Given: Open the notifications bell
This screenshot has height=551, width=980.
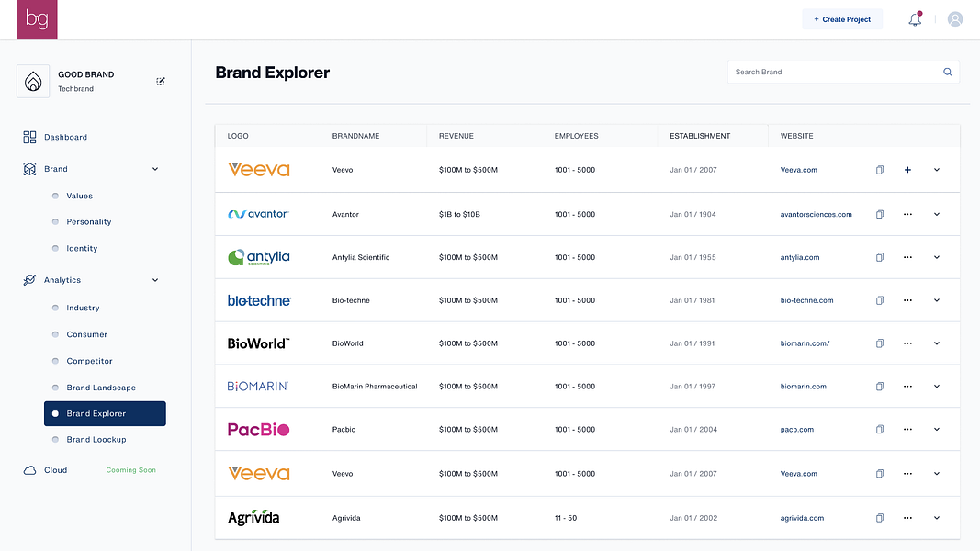Looking at the screenshot, I should (x=915, y=19).
